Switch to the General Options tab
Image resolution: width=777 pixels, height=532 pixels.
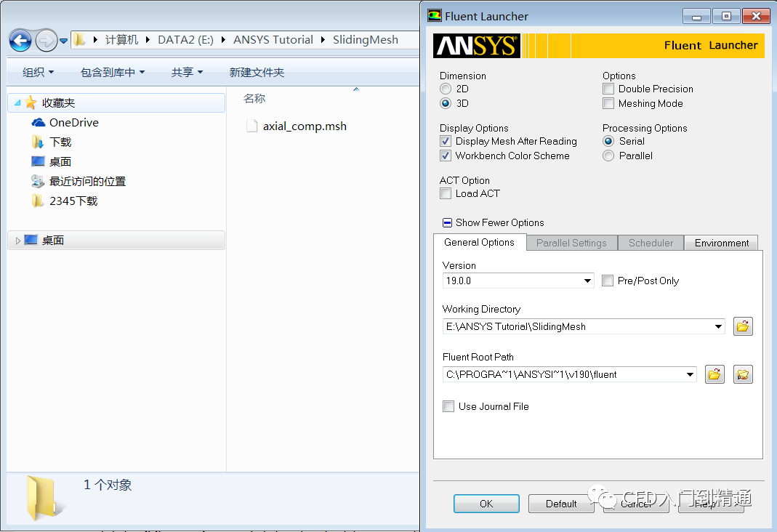[x=479, y=242]
